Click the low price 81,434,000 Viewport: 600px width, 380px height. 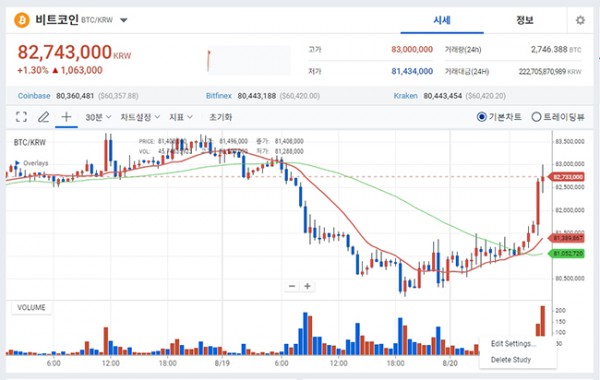pyautogui.click(x=412, y=71)
